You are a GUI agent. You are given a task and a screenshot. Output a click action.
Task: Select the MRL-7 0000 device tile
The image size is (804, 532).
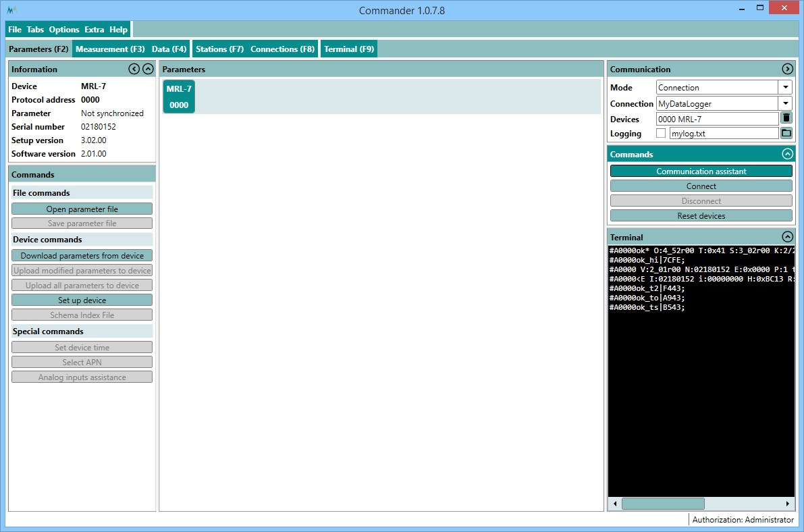point(179,97)
